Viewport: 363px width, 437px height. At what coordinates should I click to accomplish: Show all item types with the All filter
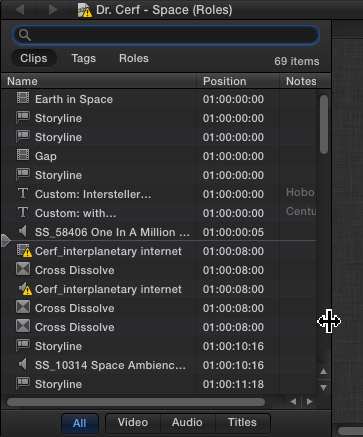(x=80, y=423)
